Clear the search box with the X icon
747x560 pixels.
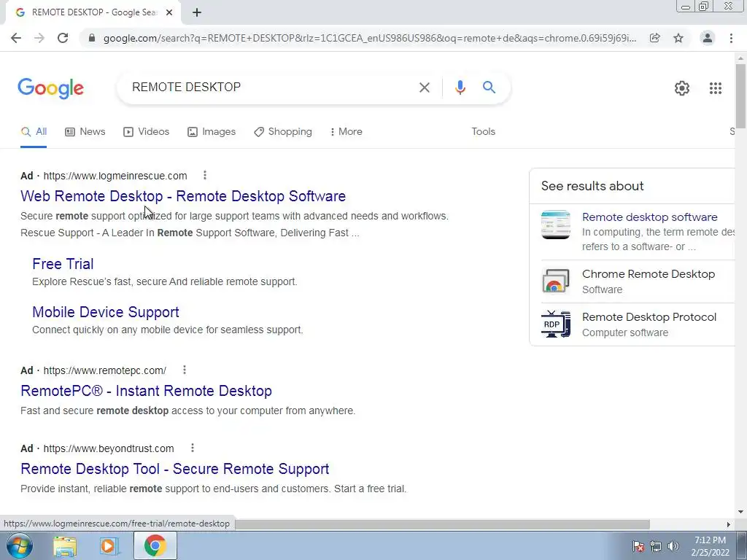pos(424,87)
